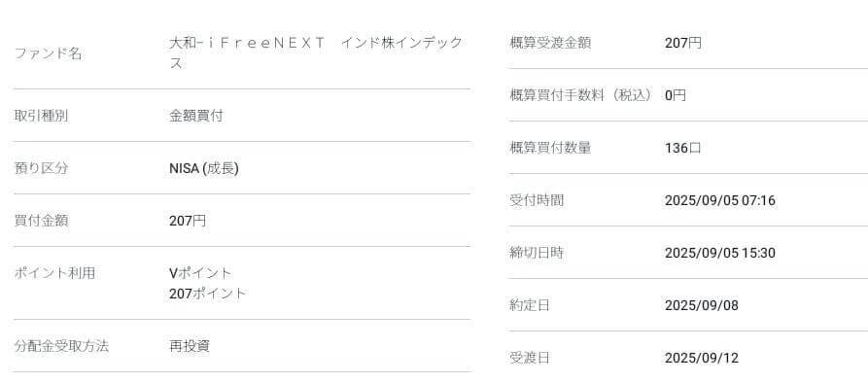
Task: Select the 分配金受取方法 label
Action: (61, 346)
